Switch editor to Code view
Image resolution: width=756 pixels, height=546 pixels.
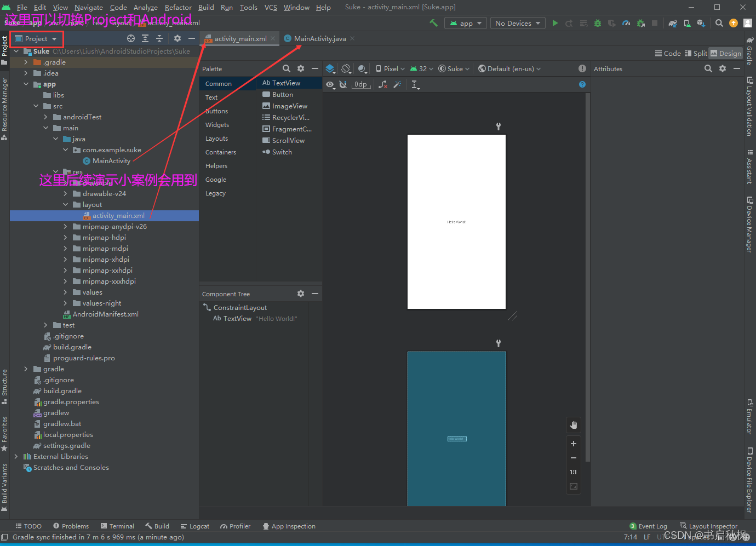click(x=668, y=53)
